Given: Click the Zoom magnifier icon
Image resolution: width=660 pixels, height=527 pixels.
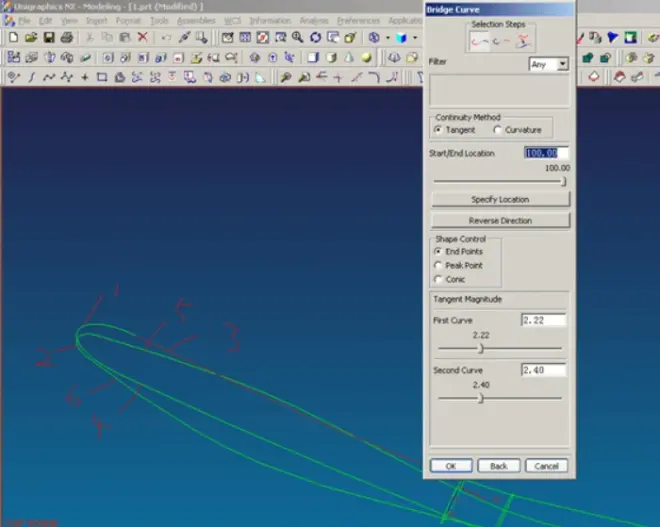Looking at the screenshot, I should (x=298, y=37).
